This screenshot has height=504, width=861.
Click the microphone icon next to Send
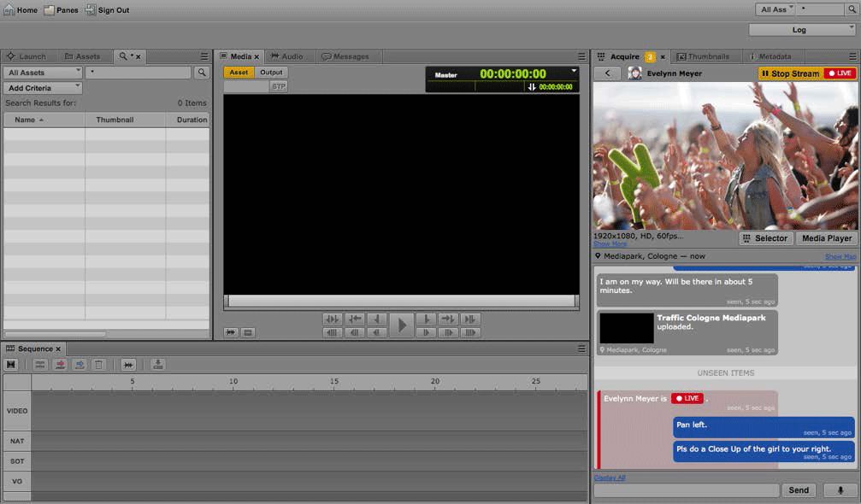(x=840, y=490)
